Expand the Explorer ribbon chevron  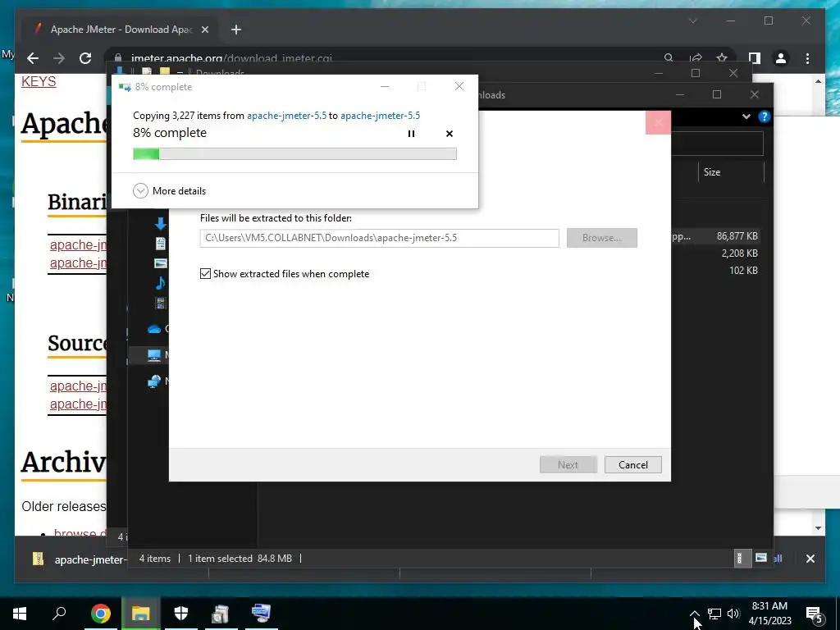coord(746,116)
